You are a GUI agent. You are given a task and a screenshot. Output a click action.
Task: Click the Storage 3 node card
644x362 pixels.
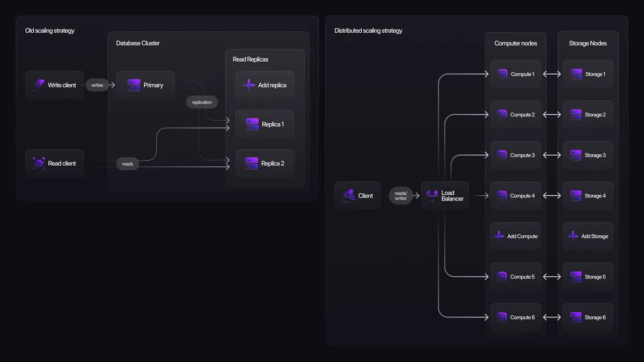coord(588,155)
